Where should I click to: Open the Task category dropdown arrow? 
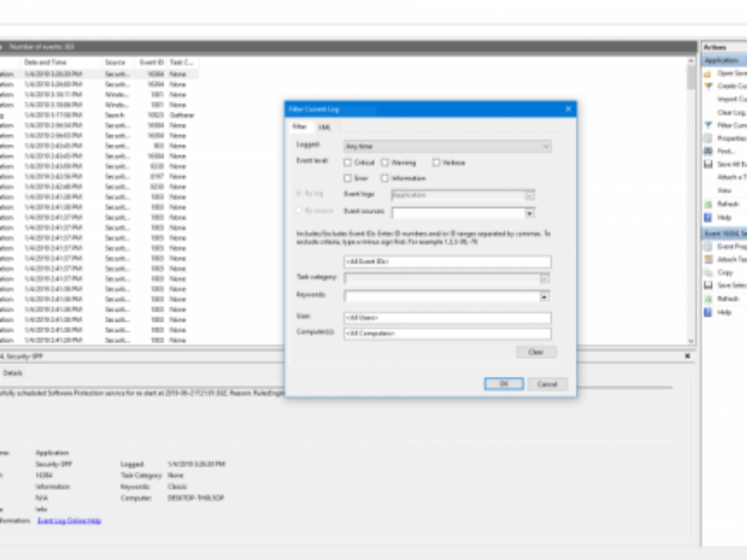[544, 279]
